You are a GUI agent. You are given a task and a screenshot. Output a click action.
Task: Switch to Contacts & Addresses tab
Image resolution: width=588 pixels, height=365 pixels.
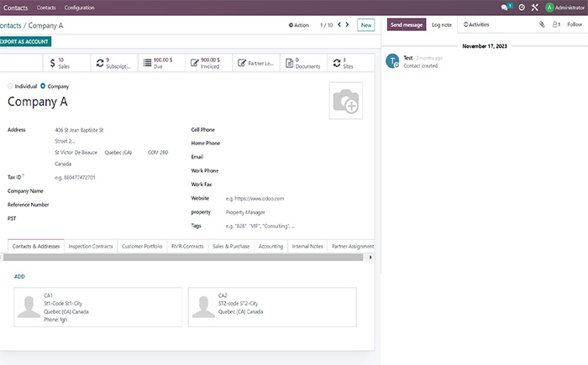tap(36, 246)
